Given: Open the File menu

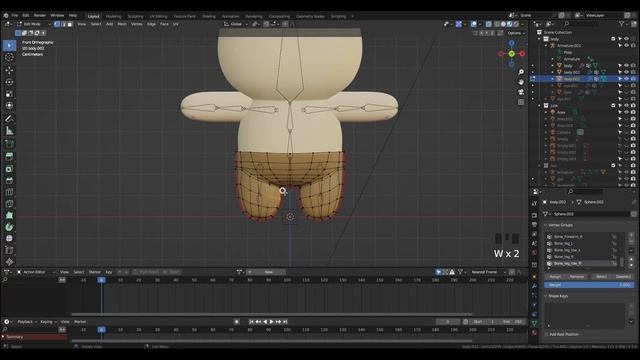Looking at the screenshot, I should tap(15, 16).
